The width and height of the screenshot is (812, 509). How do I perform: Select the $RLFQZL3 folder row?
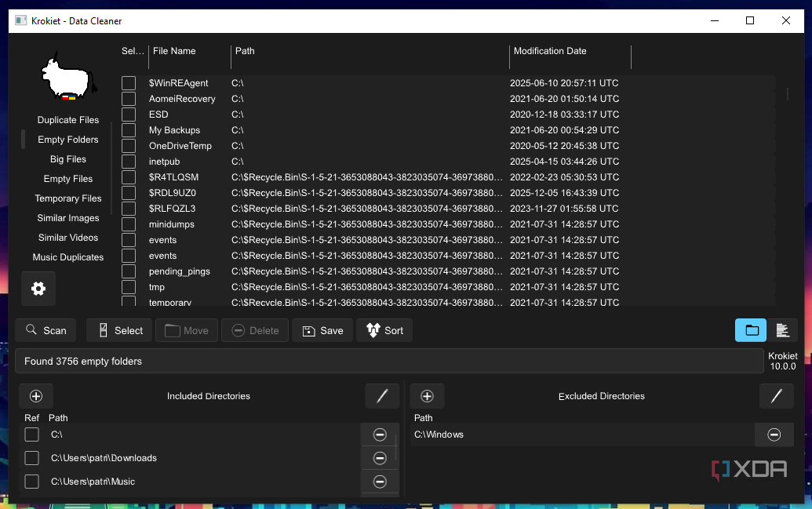[448, 209]
